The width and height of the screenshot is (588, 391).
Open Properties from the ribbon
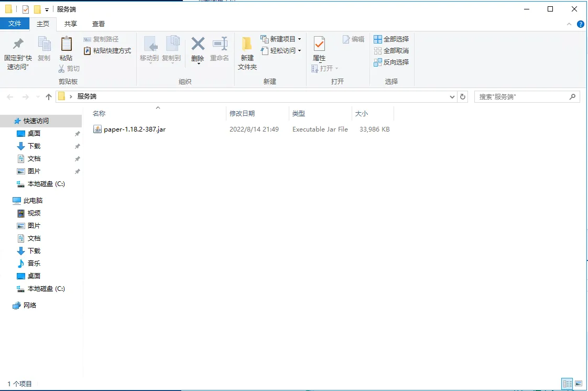click(319, 45)
